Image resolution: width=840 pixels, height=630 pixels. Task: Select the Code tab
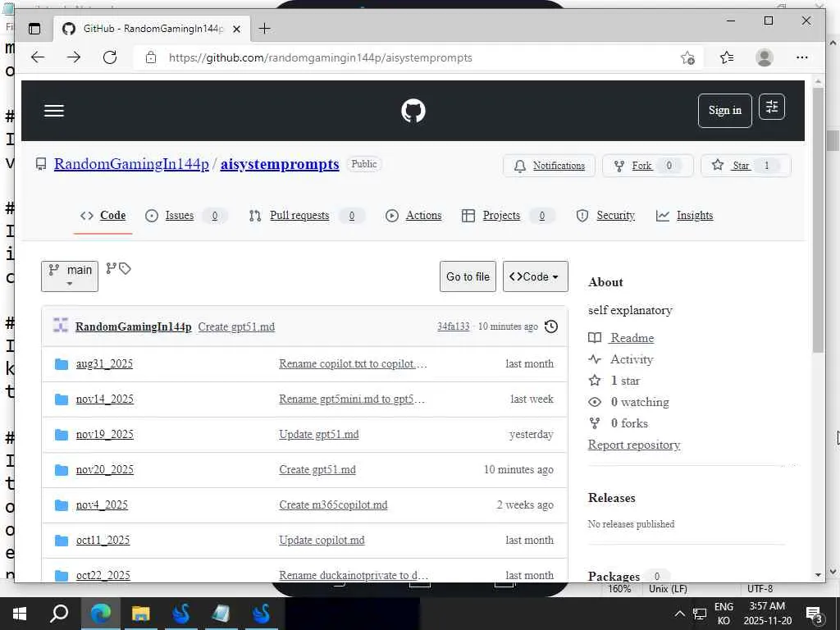click(103, 216)
